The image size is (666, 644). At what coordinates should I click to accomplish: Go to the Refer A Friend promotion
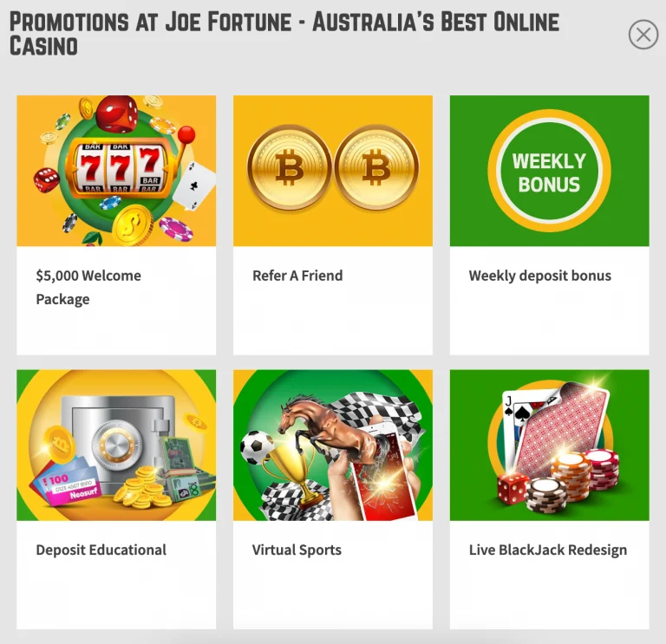tap(297, 276)
